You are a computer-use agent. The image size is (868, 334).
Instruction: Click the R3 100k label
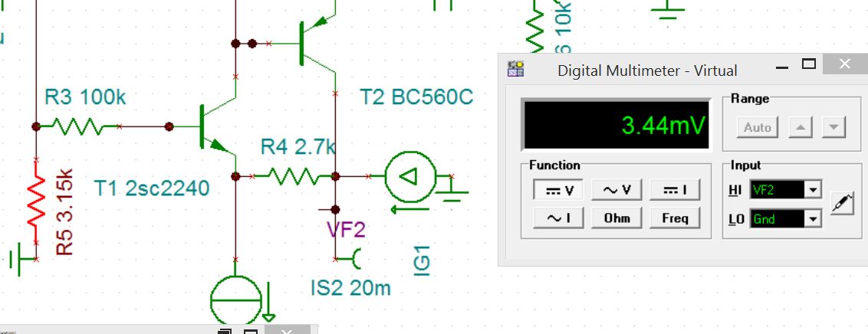coord(85,97)
